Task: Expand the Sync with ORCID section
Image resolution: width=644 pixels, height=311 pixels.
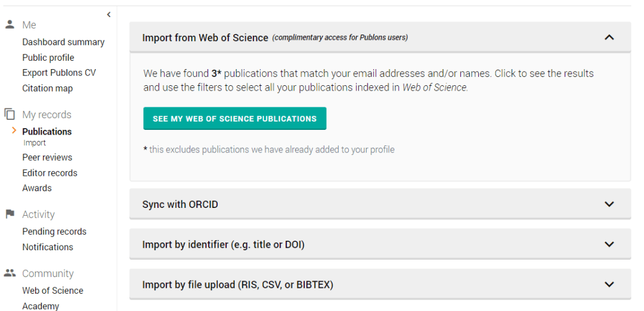Action: coord(609,204)
